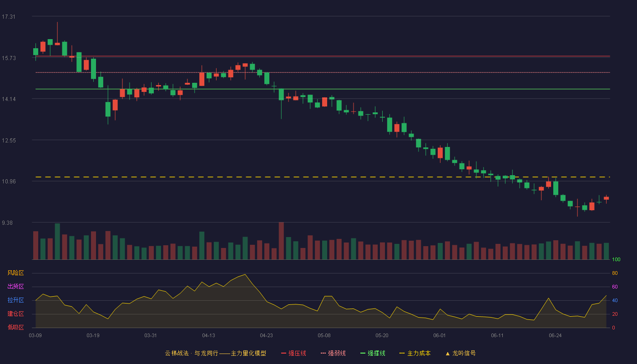The width and height of the screenshot is (637, 364).
Task: Click the tallest red volume bar
Action: pyautogui.click(x=281, y=241)
